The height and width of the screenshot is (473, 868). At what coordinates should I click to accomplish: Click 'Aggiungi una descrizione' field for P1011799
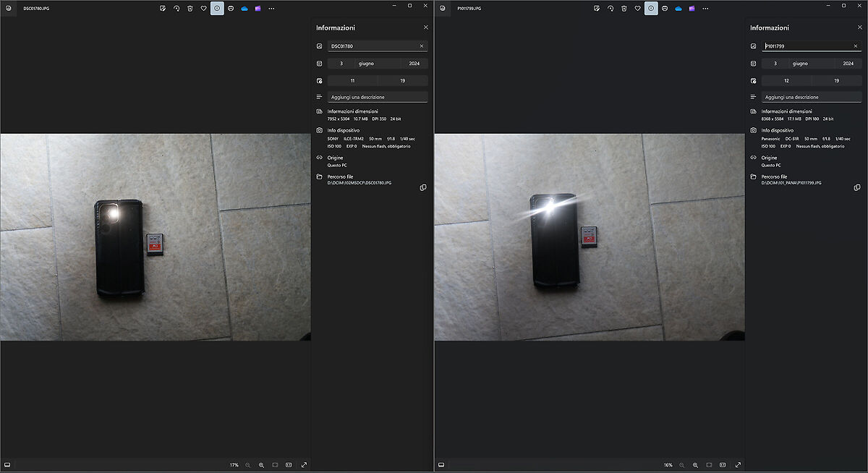pyautogui.click(x=812, y=97)
